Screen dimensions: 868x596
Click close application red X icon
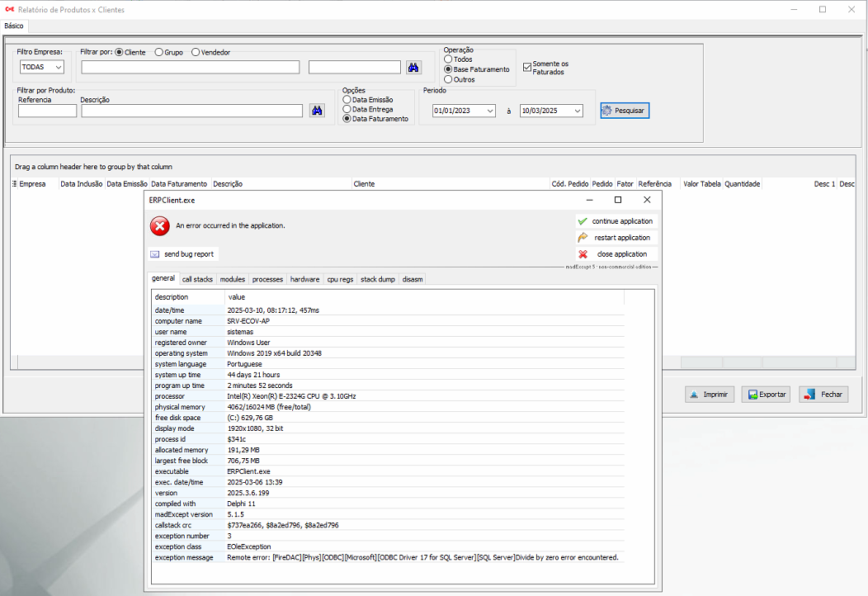point(583,254)
